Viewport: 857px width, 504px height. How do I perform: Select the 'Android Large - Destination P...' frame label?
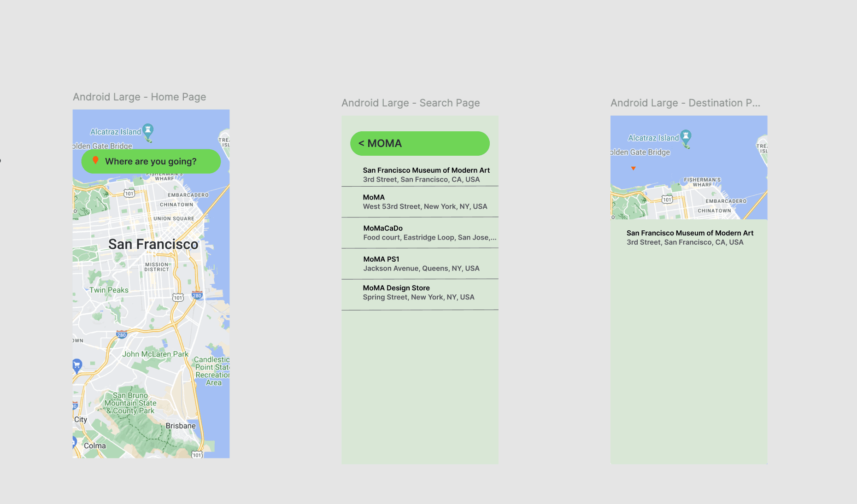(685, 103)
